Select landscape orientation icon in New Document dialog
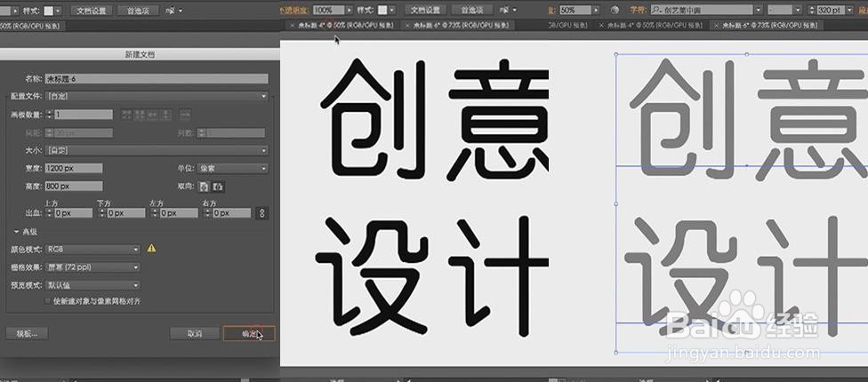This screenshot has width=868, height=382. click(x=218, y=187)
